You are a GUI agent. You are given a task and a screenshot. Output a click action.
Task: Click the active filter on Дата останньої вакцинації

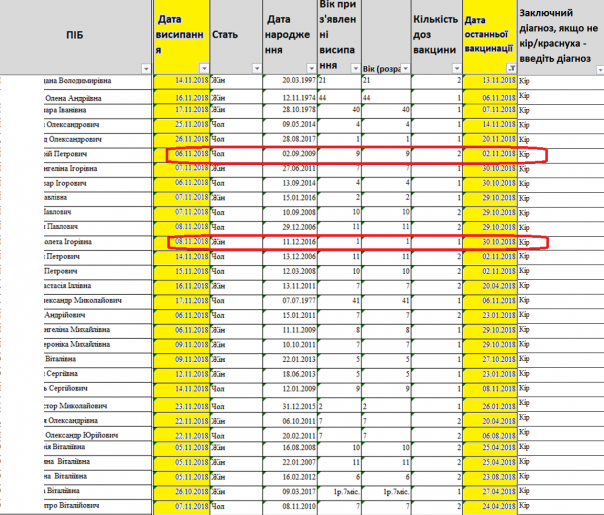click(510, 68)
